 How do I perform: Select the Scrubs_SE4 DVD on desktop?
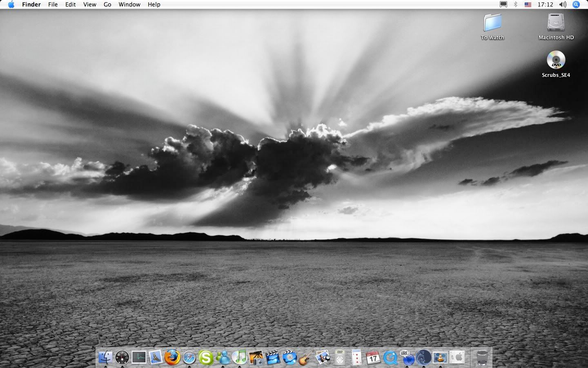pyautogui.click(x=556, y=64)
